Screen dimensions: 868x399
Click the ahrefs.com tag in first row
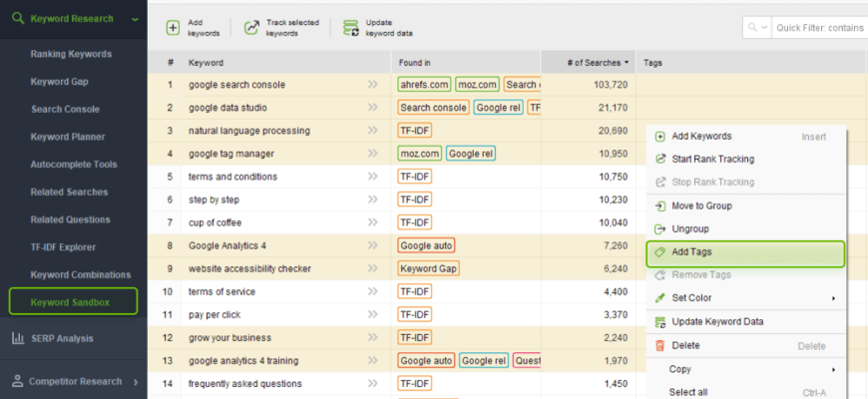point(424,85)
